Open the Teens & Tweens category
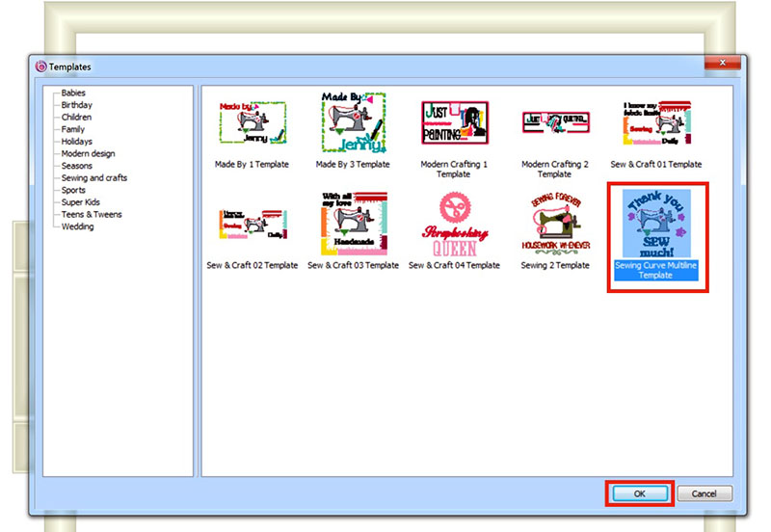The width and height of the screenshot is (771, 532). point(92,215)
